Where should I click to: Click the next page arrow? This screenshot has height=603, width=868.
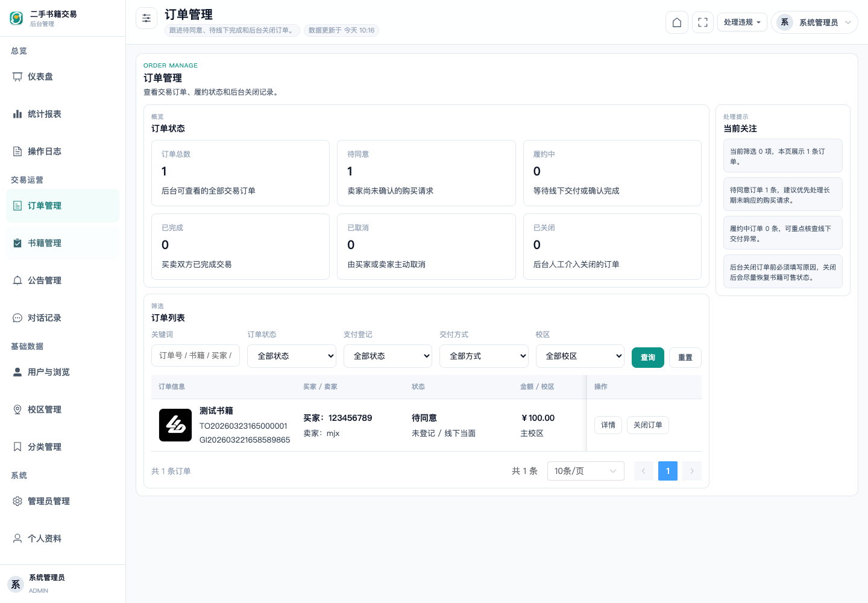(x=692, y=471)
